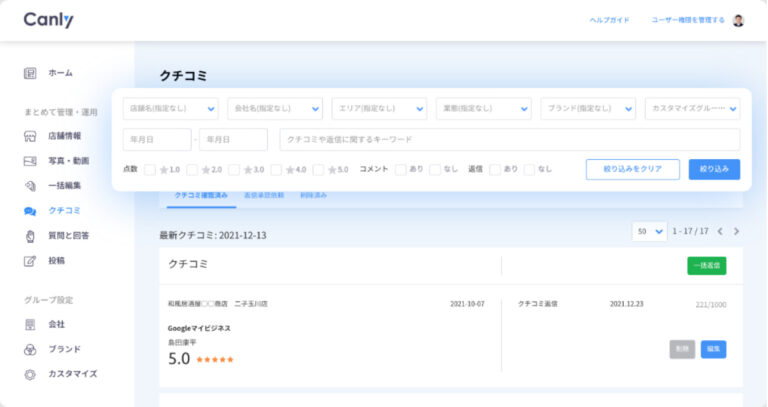Toggle the 1.0 star rating checkbox

pyautogui.click(x=150, y=170)
